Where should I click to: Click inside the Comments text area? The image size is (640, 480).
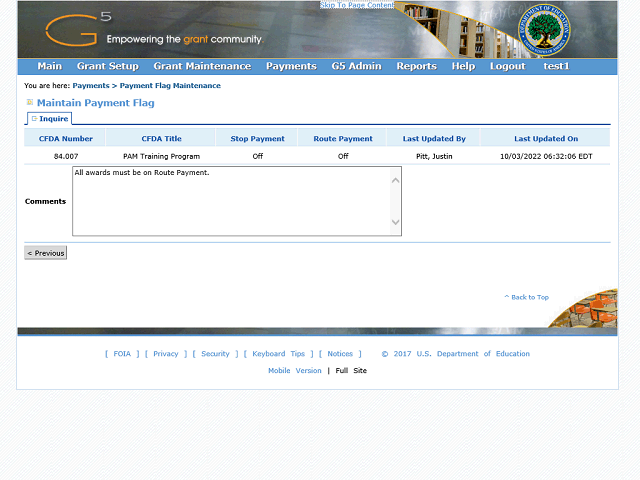[237, 201]
